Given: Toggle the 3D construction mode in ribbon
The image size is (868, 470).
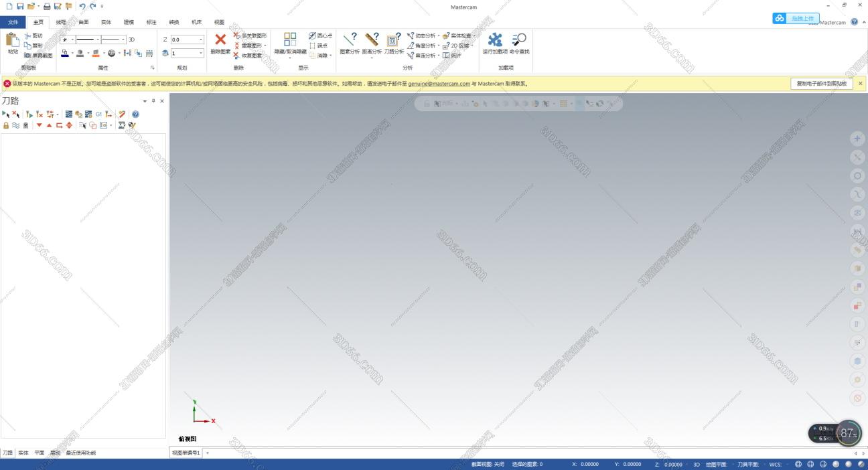Looking at the screenshot, I should 132,40.
